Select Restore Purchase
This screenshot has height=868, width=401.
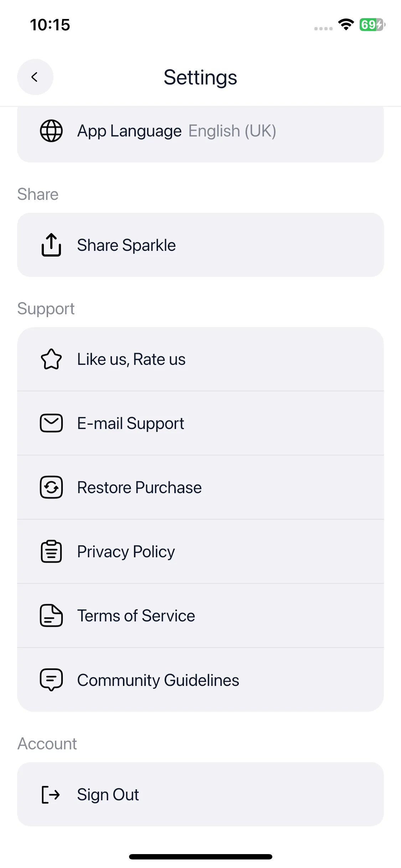(x=200, y=487)
